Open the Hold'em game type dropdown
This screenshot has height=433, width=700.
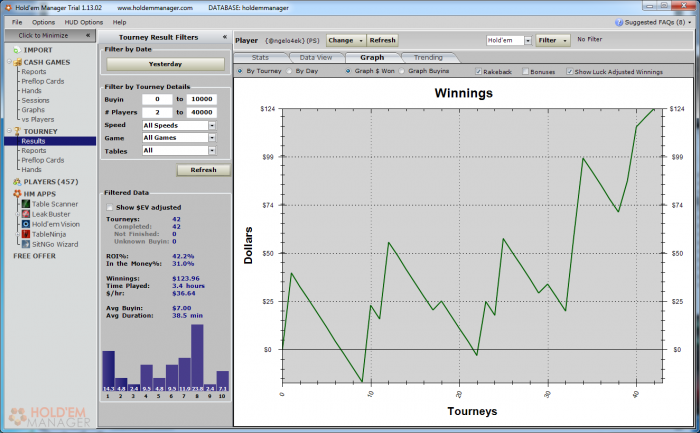[x=528, y=41]
